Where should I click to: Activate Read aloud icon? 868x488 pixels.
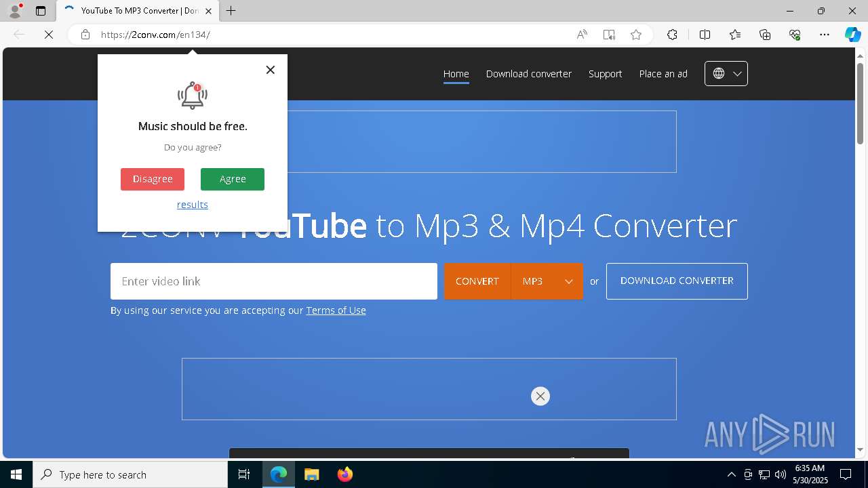click(582, 35)
